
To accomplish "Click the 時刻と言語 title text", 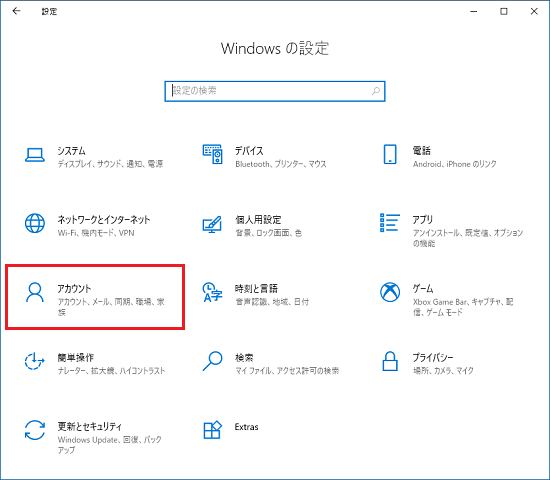I will [x=256, y=288].
